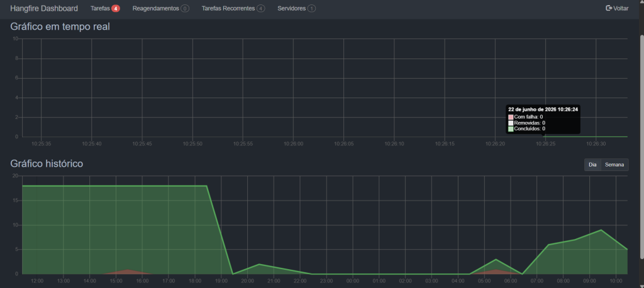Click the 00:00 label on historical axis
The image size is (644, 288).
click(353, 281)
